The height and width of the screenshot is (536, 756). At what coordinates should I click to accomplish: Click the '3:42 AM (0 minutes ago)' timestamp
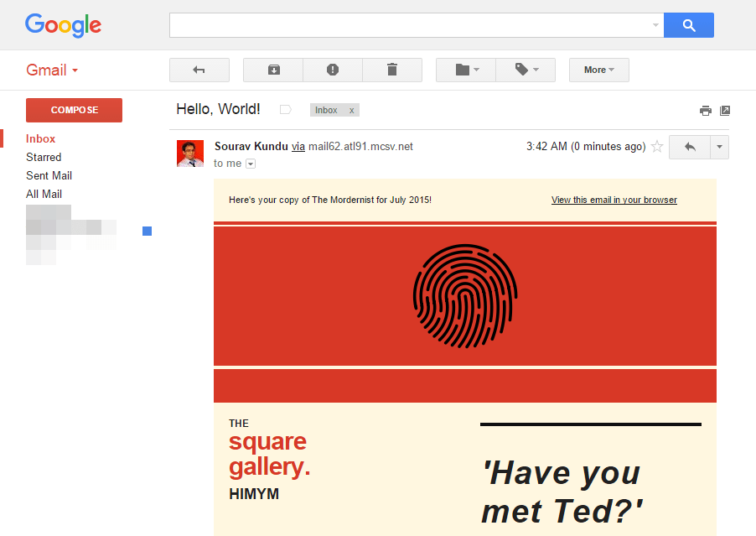pos(586,146)
